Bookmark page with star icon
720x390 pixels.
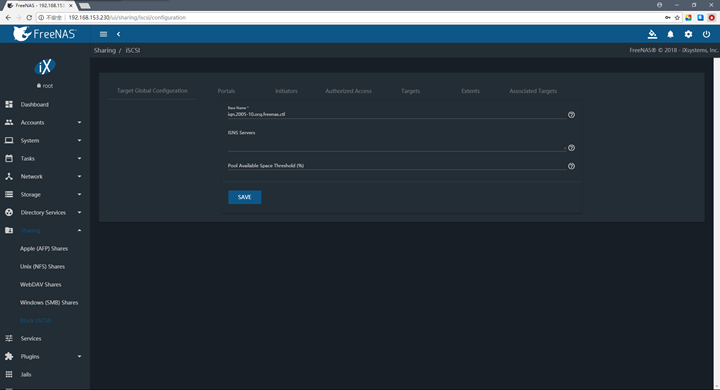[677, 17]
